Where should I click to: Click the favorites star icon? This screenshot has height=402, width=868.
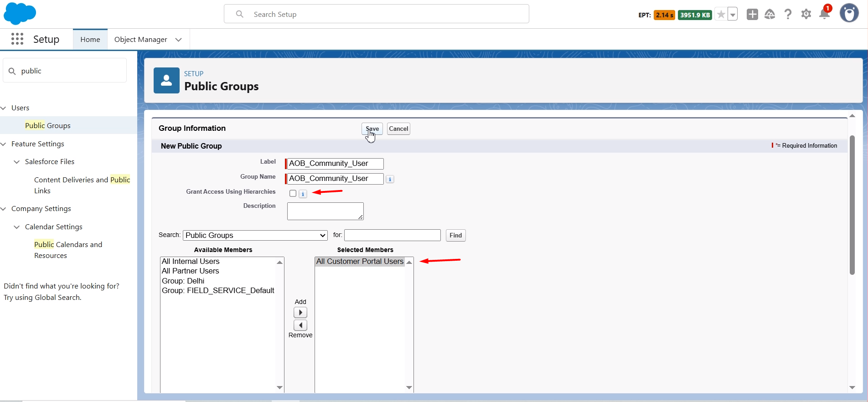(x=721, y=15)
